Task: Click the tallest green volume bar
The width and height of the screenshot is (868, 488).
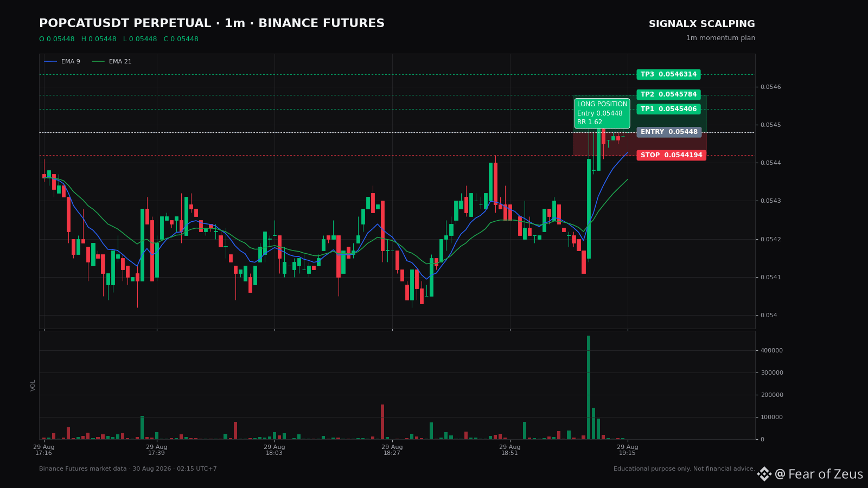Action: tap(589, 387)
